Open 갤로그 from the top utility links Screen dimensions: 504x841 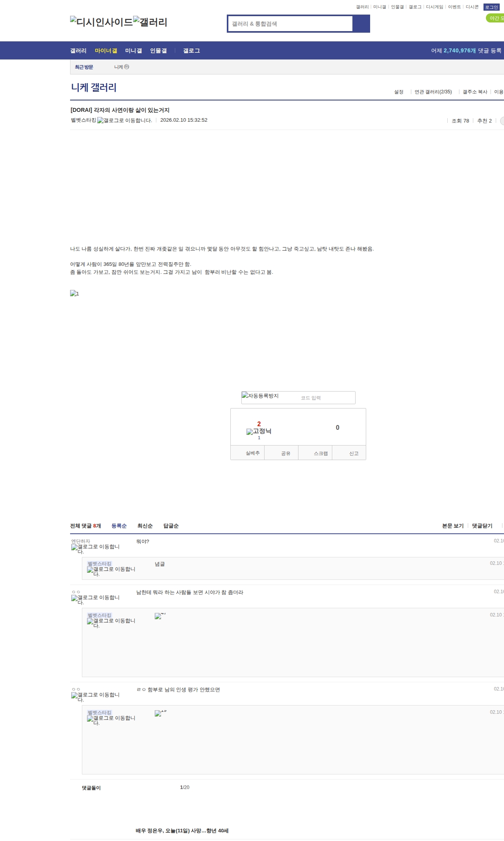pyautogui.click(x=415, y=7)
